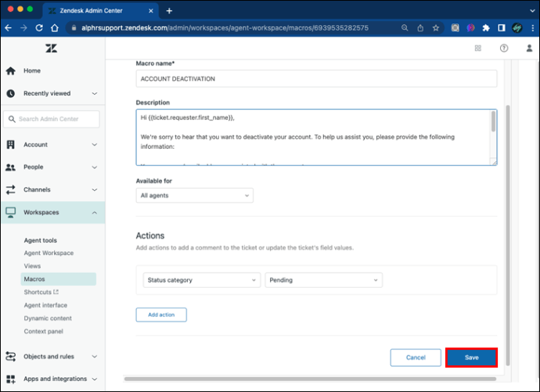Expand the Account section chevron
540x392 pixels.
tap(95, 145)
